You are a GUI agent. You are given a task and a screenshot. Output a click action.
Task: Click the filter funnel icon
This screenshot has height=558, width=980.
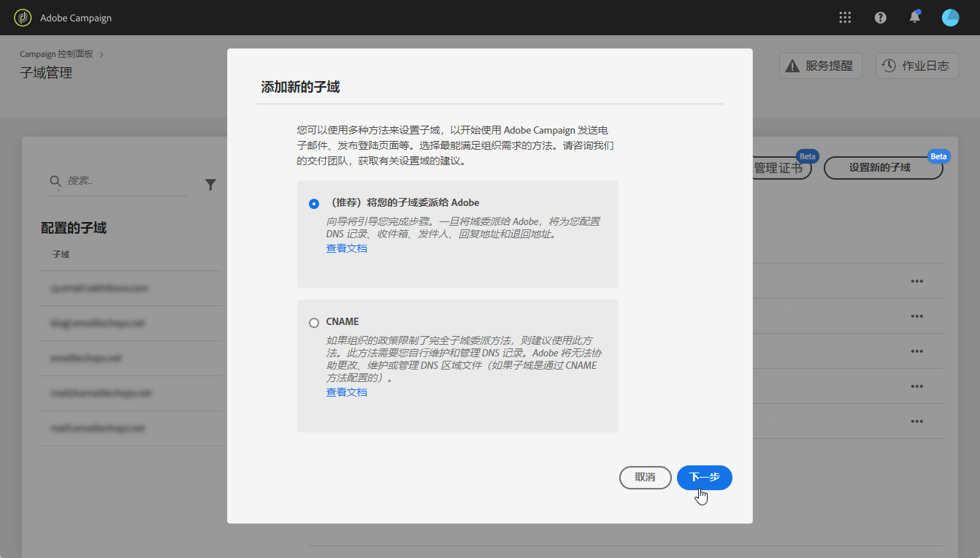click(210, 185)
